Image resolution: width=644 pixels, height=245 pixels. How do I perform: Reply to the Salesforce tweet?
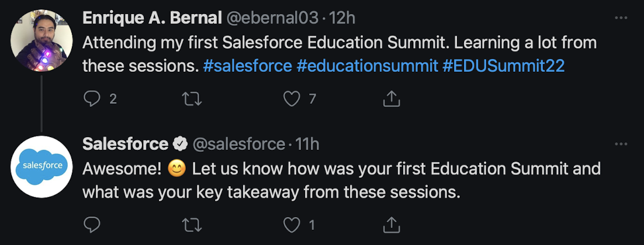(x=92, y=224)
